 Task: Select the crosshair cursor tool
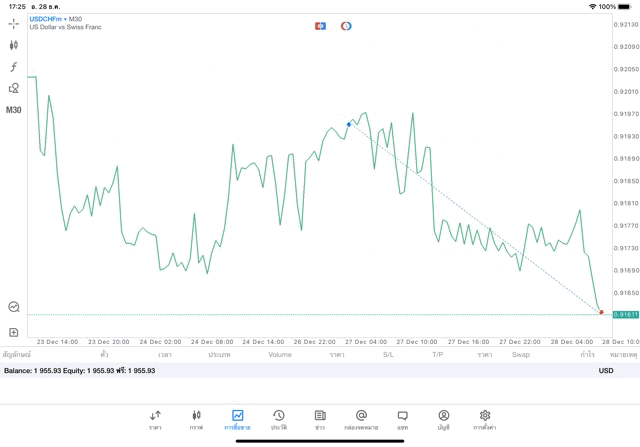point(14,23)
